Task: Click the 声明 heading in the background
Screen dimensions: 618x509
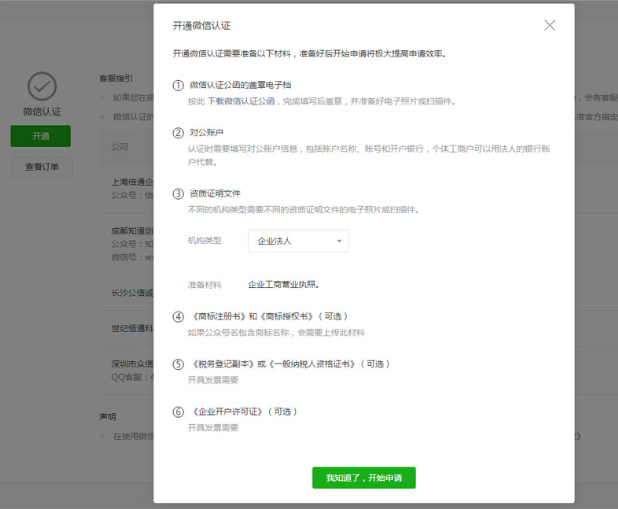Action: 108,417
